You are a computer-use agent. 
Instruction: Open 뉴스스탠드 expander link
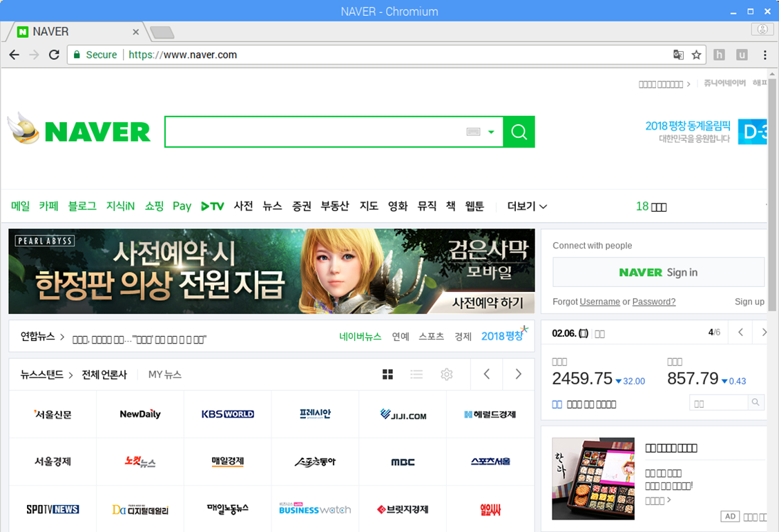[47, 375]
